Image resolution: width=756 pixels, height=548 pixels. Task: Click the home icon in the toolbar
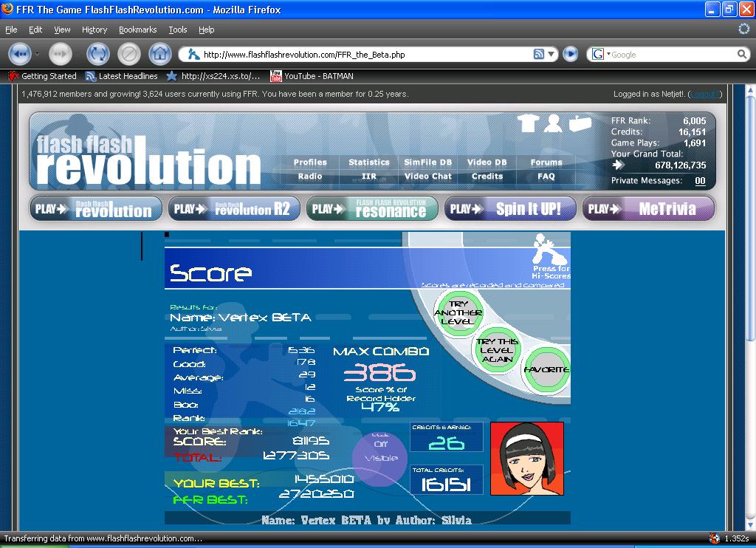(160, 54)
